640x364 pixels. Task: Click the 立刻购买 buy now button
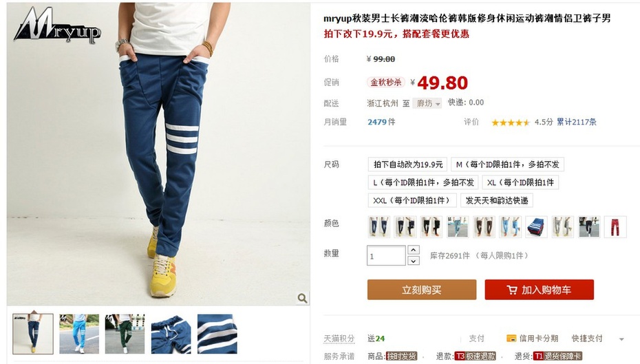click(422, 290)
